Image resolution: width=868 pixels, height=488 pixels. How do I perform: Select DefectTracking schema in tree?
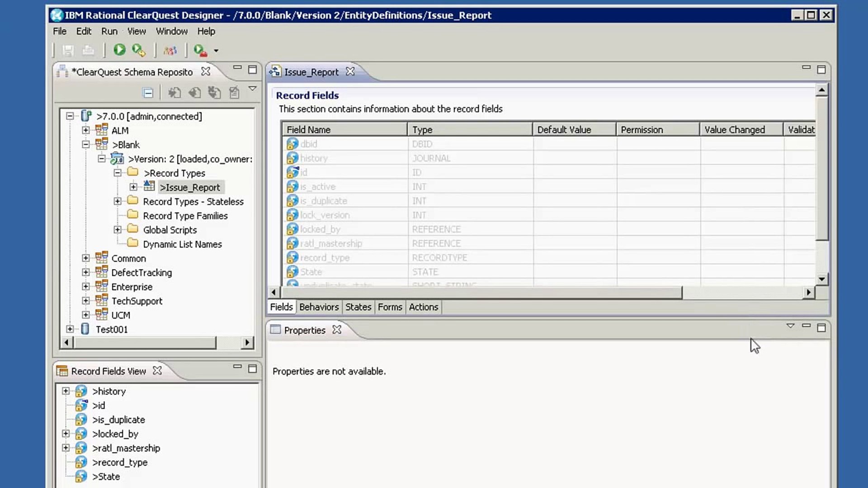click(142, 272)
